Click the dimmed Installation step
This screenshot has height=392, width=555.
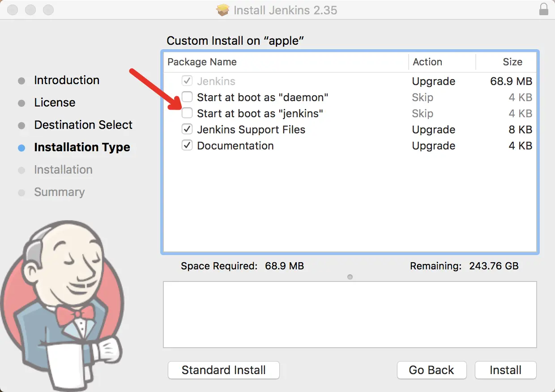63,170
